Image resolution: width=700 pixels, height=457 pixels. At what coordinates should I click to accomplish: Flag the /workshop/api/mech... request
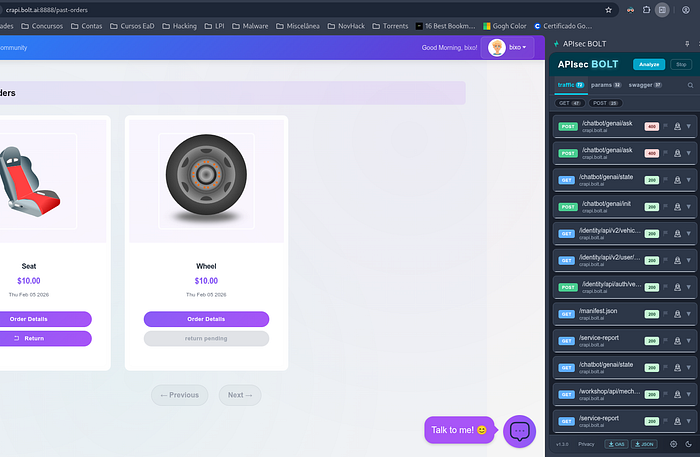coord(666,394)
